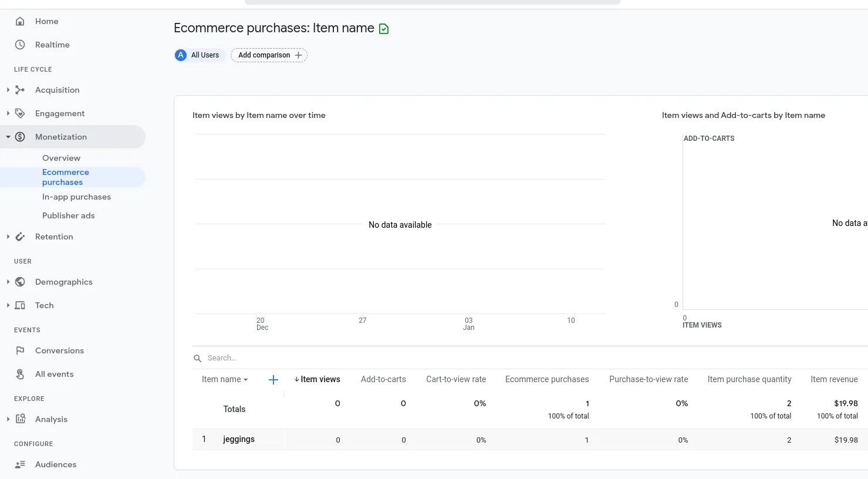Click the blue plus add-dimension icon
This screenshot has width=868, height=479.
click(x=273, y=380)
